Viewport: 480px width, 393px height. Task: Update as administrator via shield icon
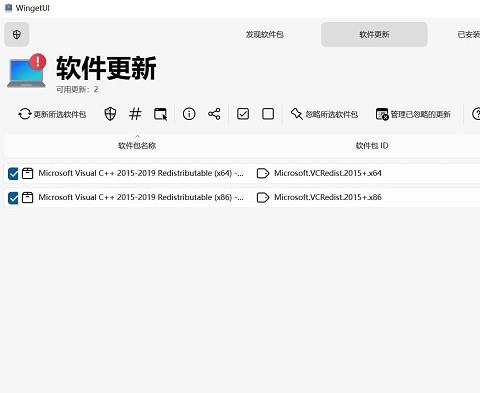coord(110,114)
